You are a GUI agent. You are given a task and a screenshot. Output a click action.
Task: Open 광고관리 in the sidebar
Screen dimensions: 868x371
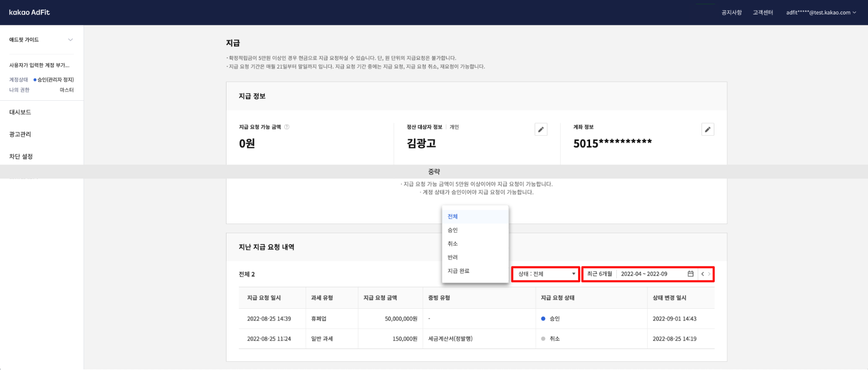(x=20, y=135)
